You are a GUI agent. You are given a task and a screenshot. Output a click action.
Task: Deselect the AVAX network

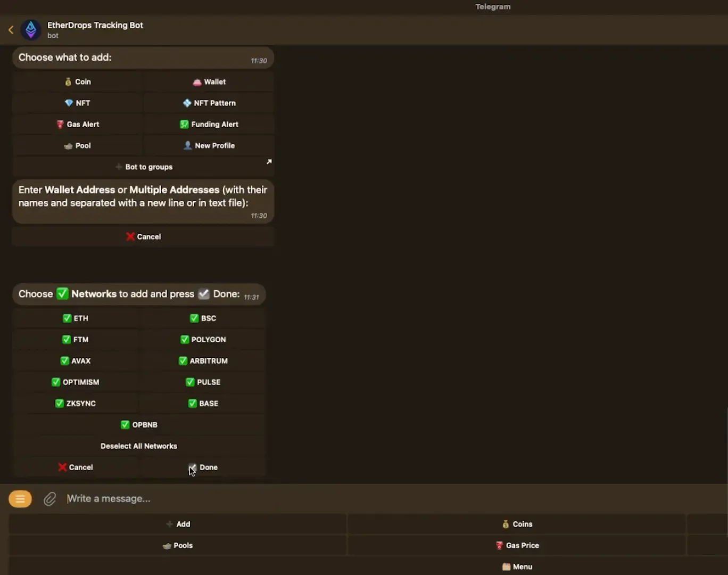(76, 360)
